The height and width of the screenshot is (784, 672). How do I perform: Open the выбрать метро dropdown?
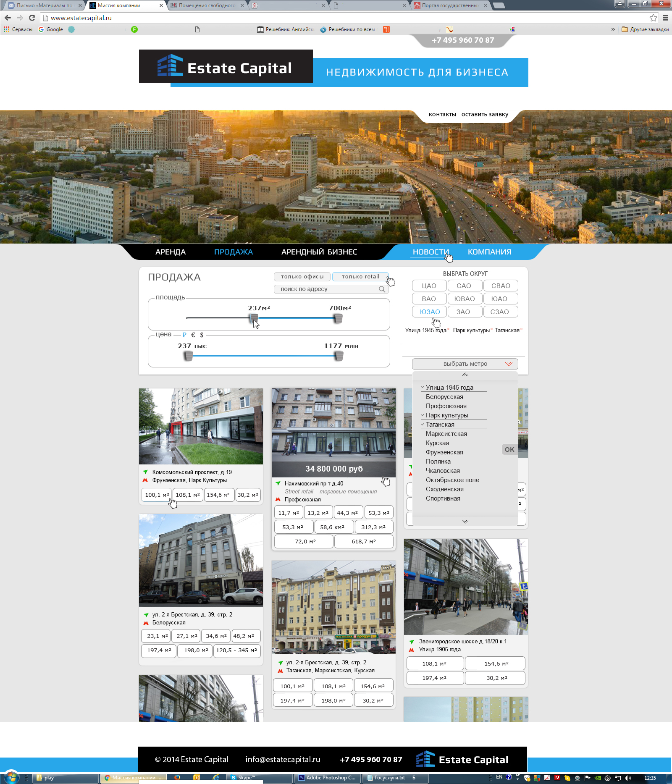tap(465, 364)
